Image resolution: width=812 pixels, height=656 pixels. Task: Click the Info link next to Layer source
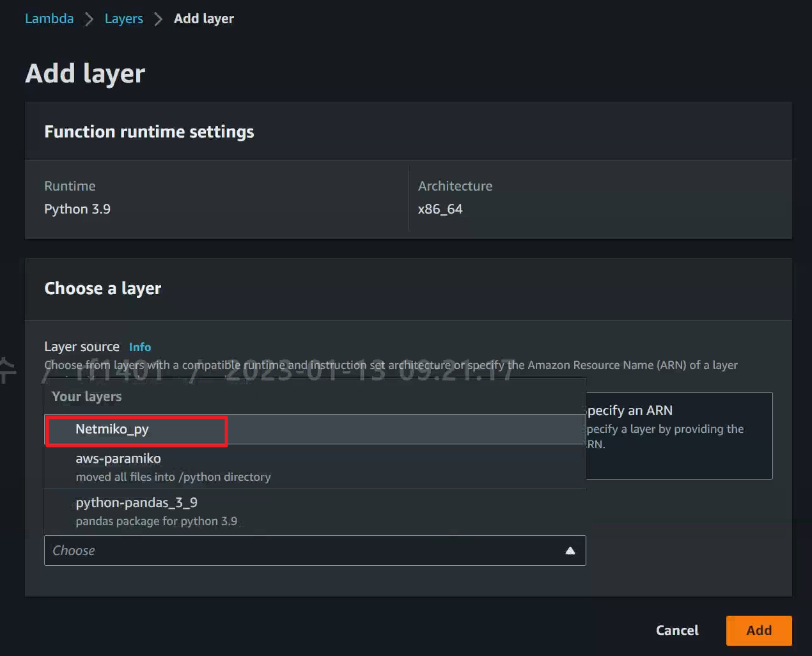point(139,347)
